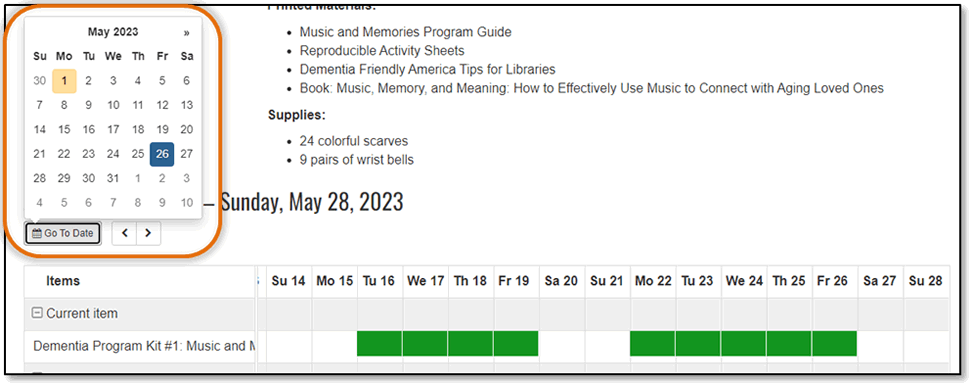The width and height of the screenshot is (973, 387).
Task: Click green booking block on Fr 19
Action: [516, 344]
